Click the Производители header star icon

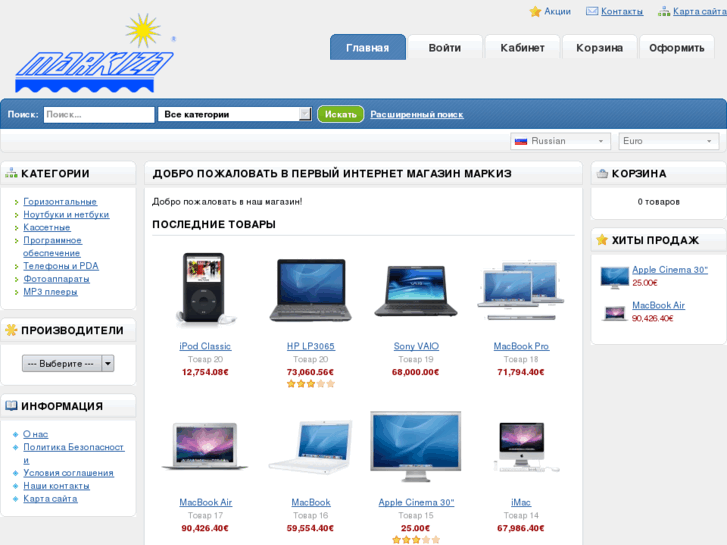click(11, 330)
